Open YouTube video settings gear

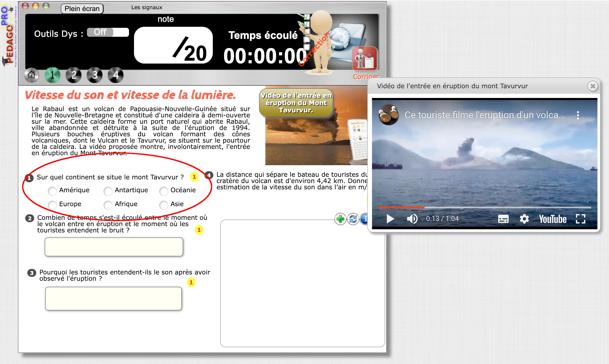(524, 219)
